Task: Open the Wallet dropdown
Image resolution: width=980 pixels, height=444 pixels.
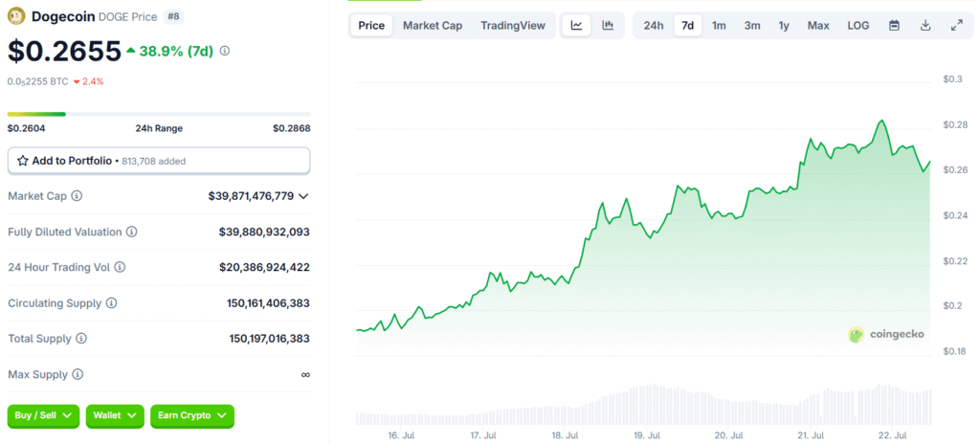Action: (x=115, y=415)
